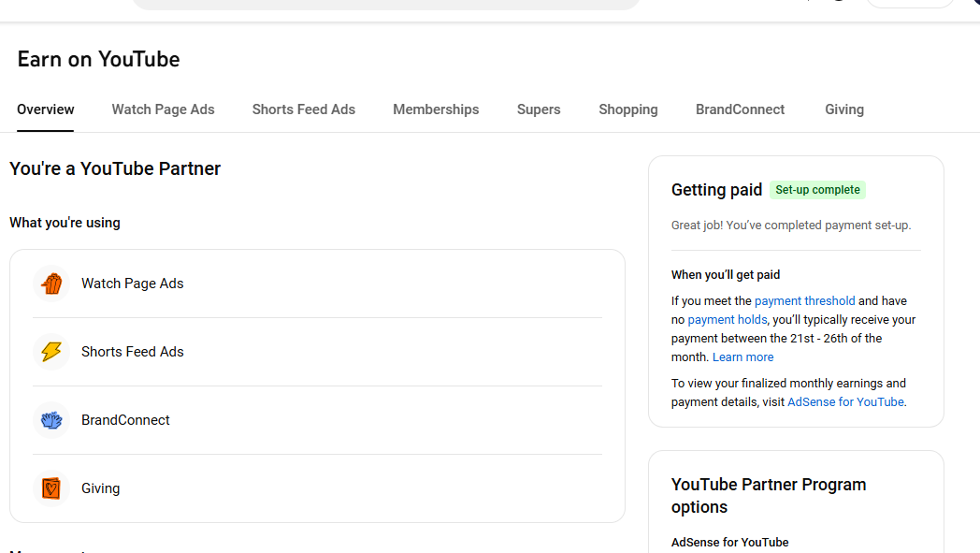Screen dimensions: 980x553
Task: Click the Set-up complete status badge
Action: click(x=817, y=190)
